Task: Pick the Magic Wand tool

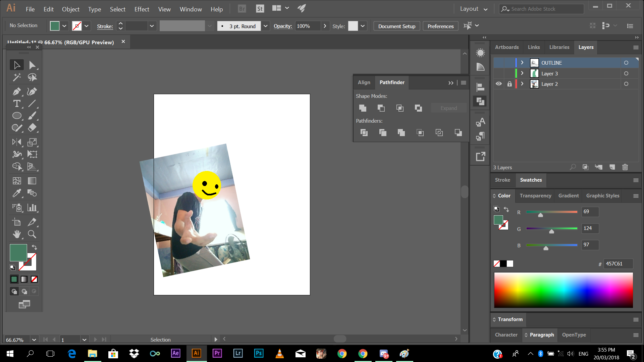Action: coord(16,77)
